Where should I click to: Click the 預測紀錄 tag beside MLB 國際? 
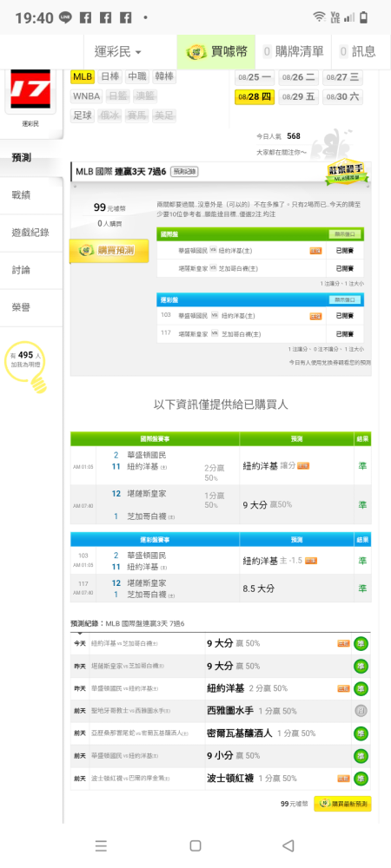click(x=184, y=172)
